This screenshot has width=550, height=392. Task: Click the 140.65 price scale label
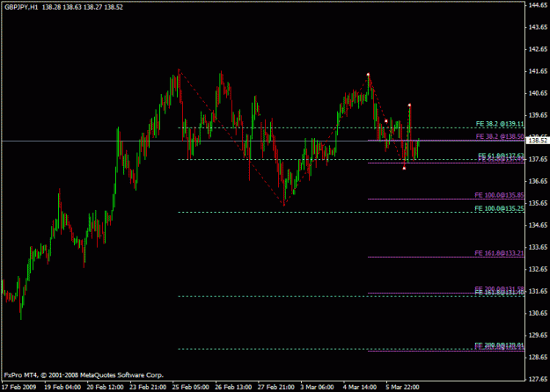[538, 93]
